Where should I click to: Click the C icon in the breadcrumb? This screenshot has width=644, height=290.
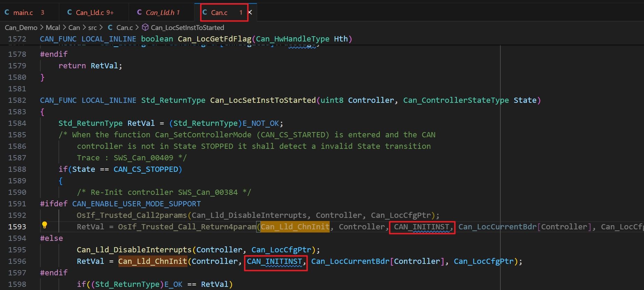(x=110, y=28)
